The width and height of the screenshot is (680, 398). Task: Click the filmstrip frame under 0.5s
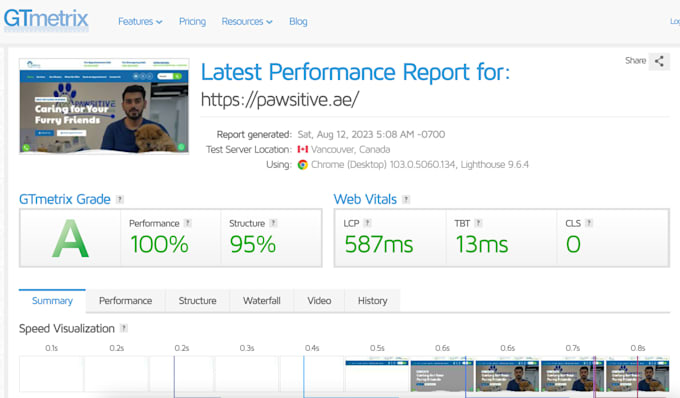(377, 374)
